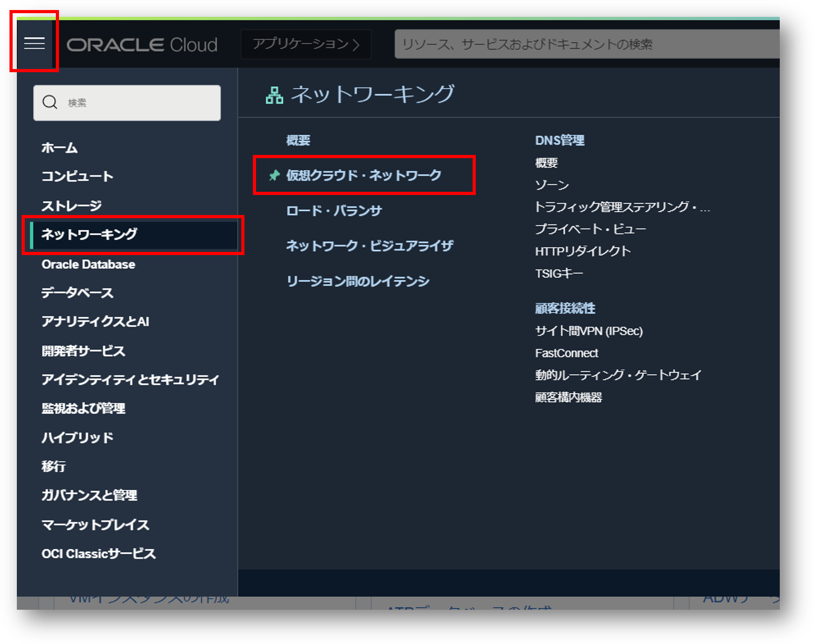Expand the アプリケーション dropdown
The width and height of the screenshot is (814, 644).
tap(306, 44)
